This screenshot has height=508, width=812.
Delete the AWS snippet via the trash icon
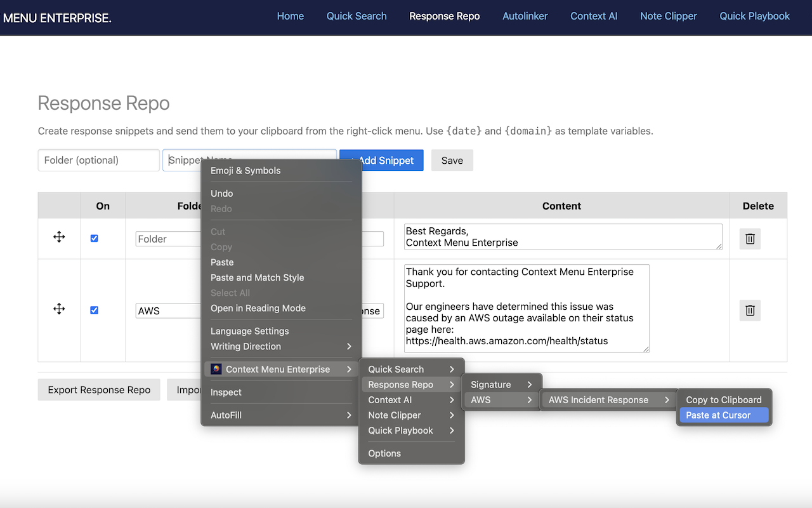(750, 311)
